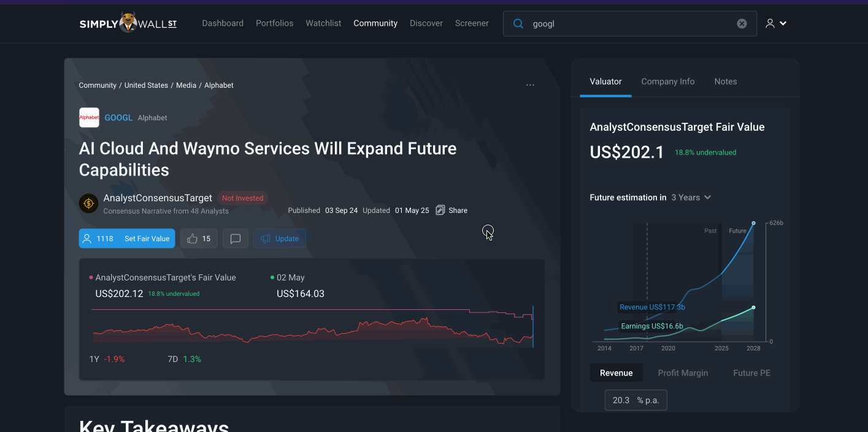Click the Not Invested badge
The height and width of the screenshot is (432, 868).
[x=242, y=198]
